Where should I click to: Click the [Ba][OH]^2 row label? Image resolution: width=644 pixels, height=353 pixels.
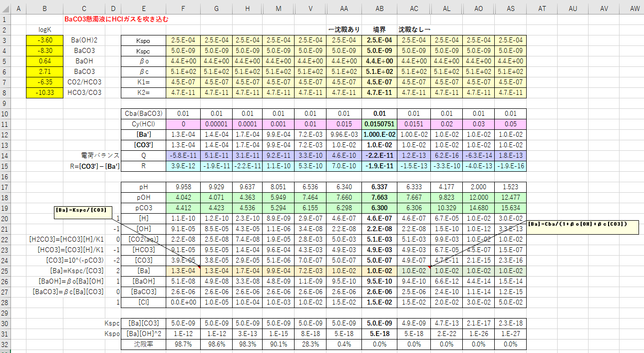pos(144,334)
